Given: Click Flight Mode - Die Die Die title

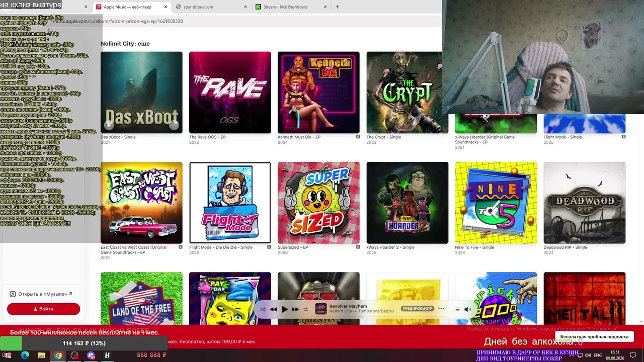Looking at the screenshot, I should pos(221,247).
